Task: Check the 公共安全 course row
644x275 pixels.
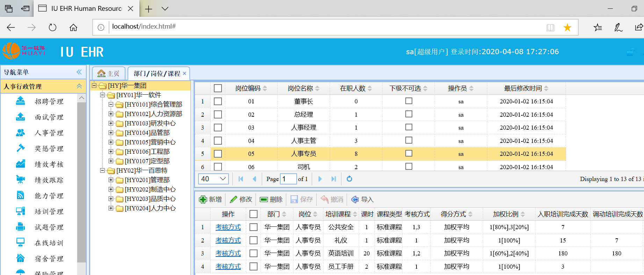Action: coord(254,227)
